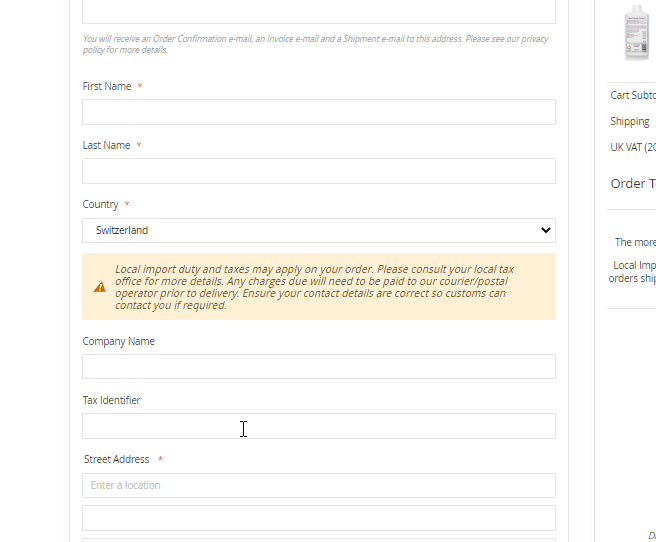The height and width of the screenshot is (542, 656).
Task: Click the Order Total heading
Action: pyautogui.click(x=633, y=183)
